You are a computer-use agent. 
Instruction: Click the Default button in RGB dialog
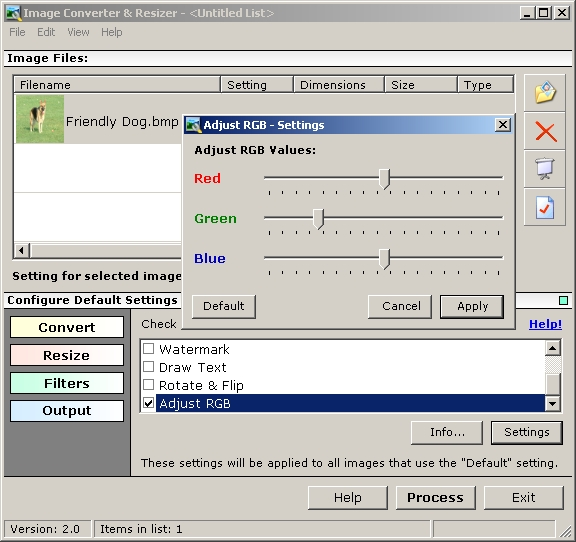(x=224, y=306)
